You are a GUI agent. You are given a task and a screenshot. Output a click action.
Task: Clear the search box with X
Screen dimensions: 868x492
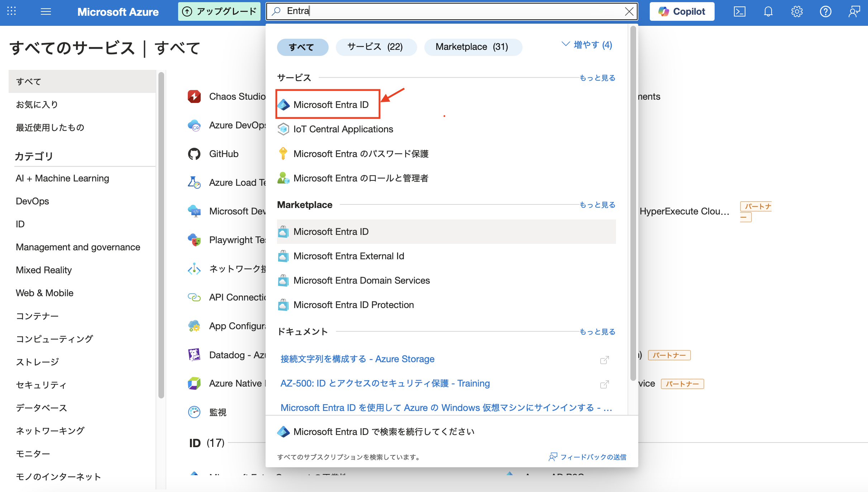629,11
